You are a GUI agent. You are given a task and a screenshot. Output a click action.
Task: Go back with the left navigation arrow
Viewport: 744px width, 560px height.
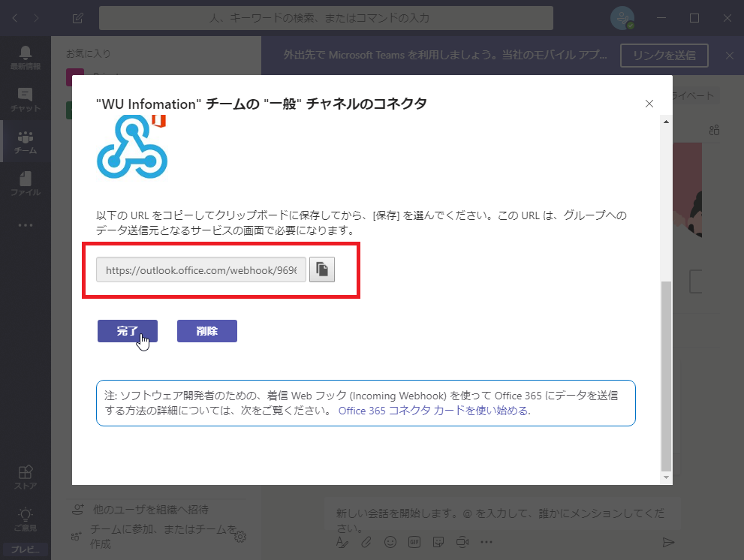[15, 18]
